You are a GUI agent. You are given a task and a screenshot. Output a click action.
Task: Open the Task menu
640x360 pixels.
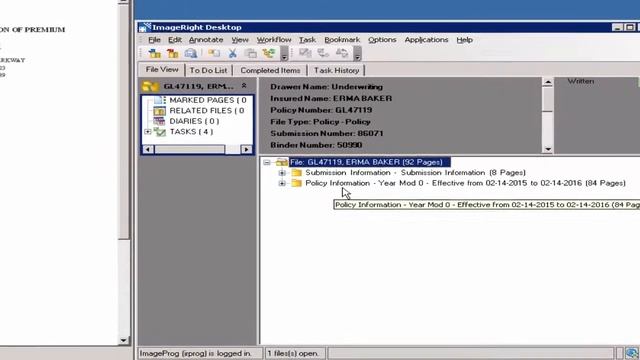(307, 40)
